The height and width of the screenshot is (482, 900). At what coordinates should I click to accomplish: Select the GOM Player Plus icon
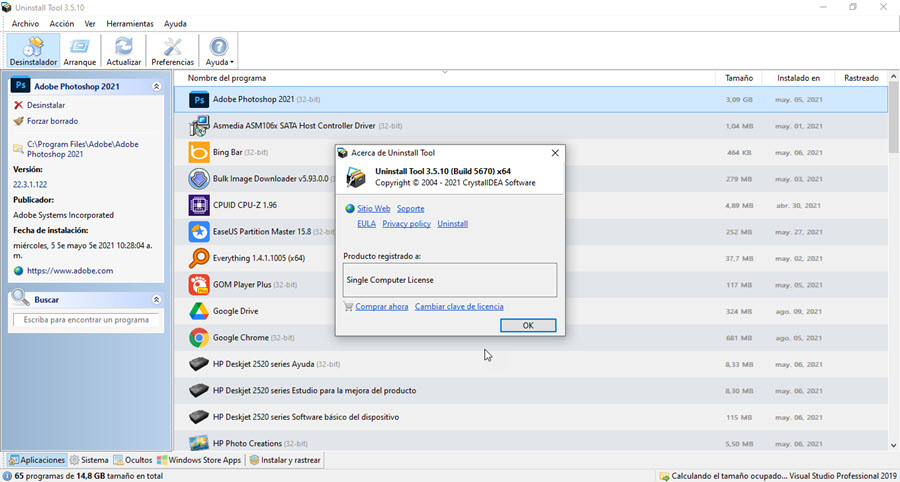coord(199,285)
